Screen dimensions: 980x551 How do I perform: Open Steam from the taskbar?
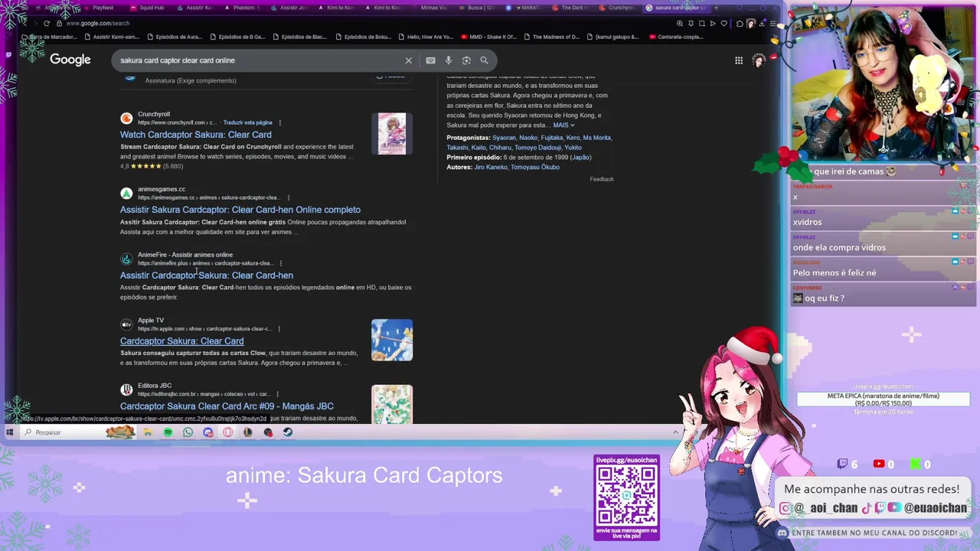288,432
